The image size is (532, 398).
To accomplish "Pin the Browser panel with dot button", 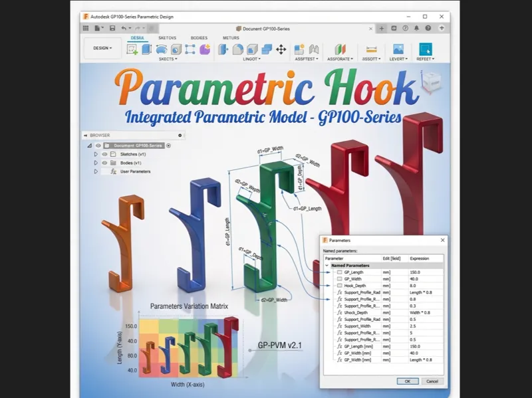I will tap(180, 136).
